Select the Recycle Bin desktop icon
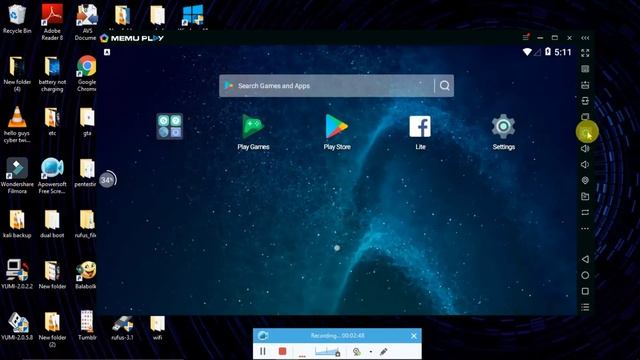The height and width of the screenshot is (360, 640). click(17, 19)
